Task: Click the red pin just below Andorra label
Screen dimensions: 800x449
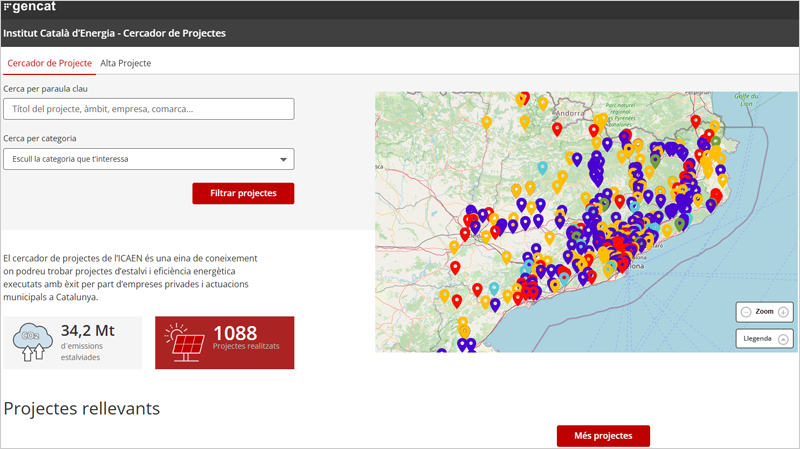Action: pyautogui.click(x=557, y=129)
